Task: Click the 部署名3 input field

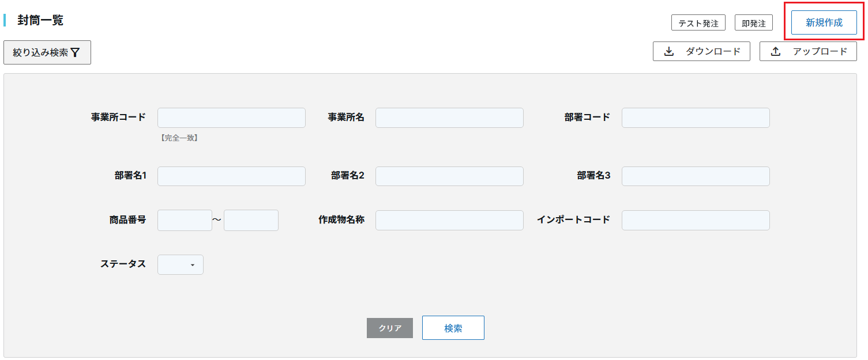Action: click(696, 176)
